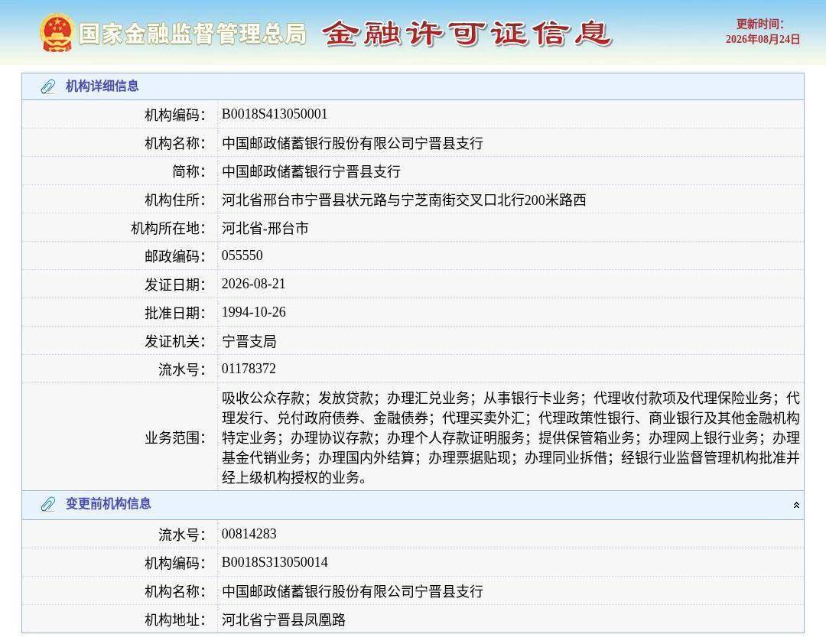Click the issue date 2026-08-21

253,284
